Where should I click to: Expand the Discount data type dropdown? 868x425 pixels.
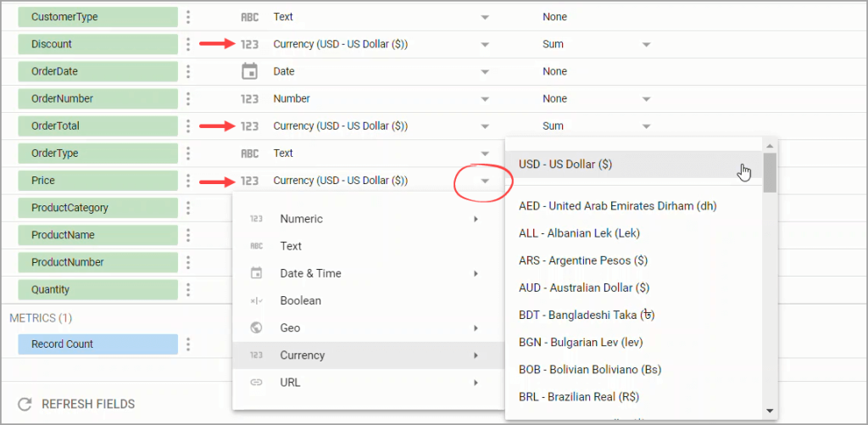(485, 44)
